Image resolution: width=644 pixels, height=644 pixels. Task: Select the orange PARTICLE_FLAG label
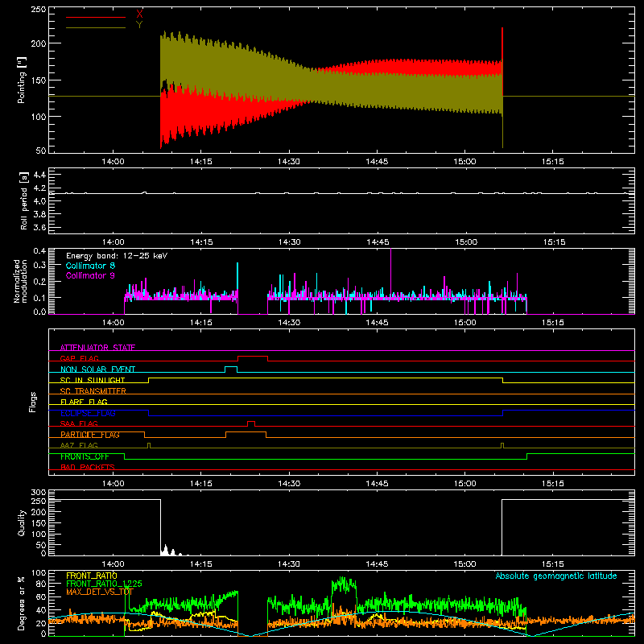pos(90,435)
